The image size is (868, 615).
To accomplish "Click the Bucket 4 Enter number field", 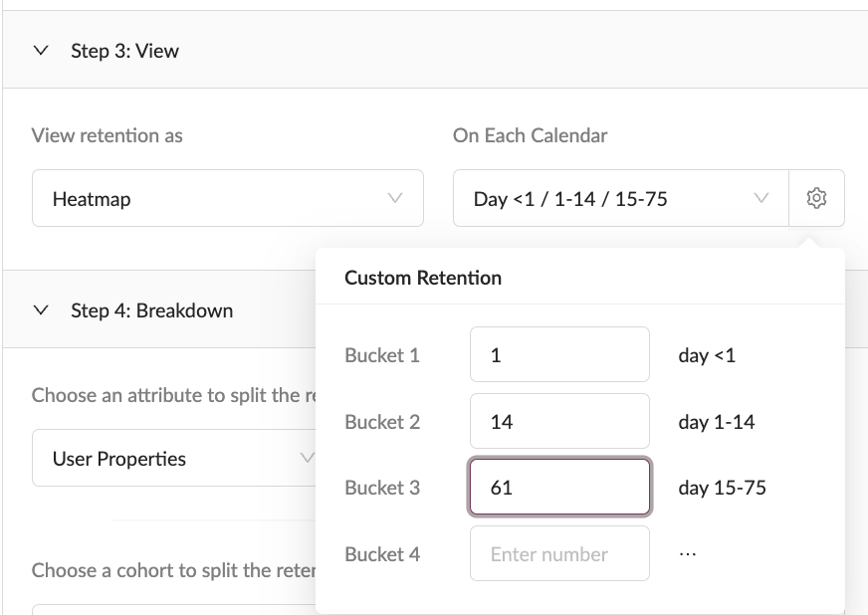I will pyautogui.click(x=559, y=554).
